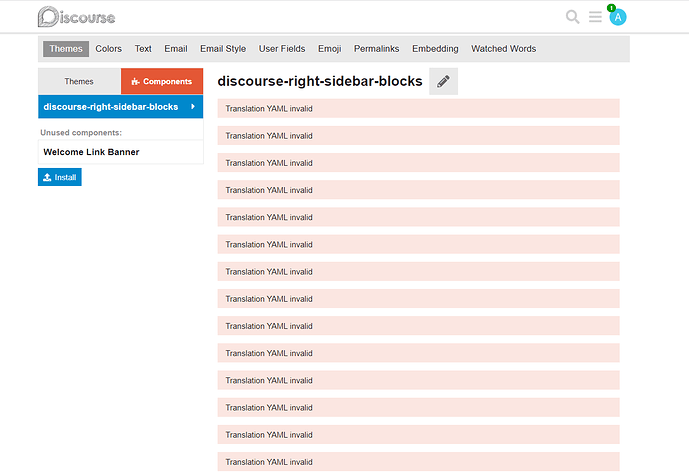Image resolution: width=689 pixels, height=476 pixels.
Task: Click the blue Install button
Action: tap(60, 177)
